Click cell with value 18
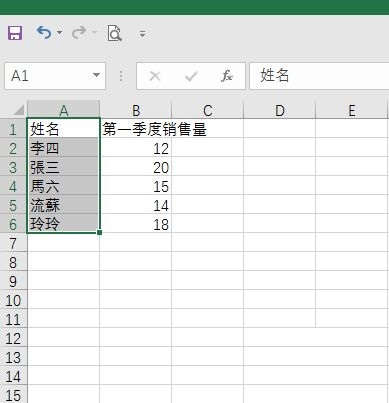 136,224
